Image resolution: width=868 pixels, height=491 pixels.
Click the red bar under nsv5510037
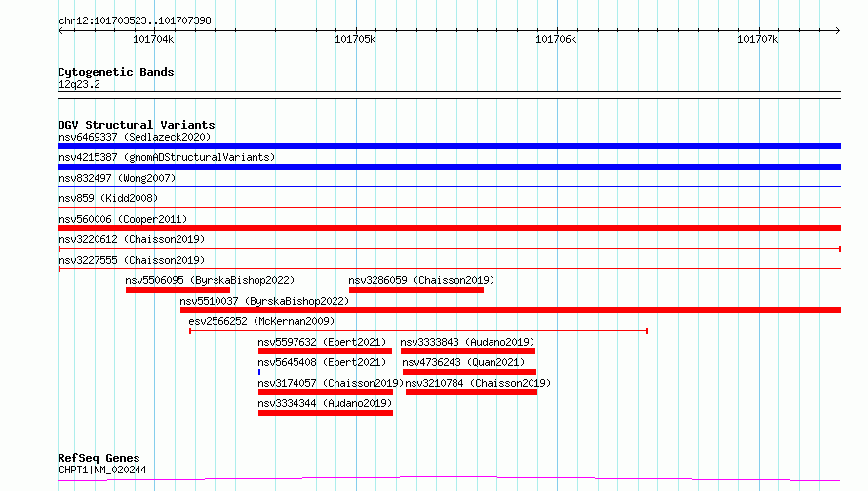point(510,310)
